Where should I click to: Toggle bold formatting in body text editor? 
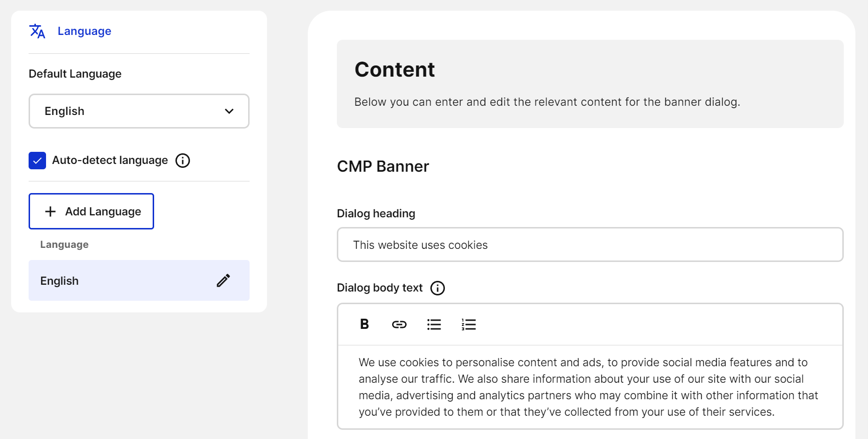(364, 324)
